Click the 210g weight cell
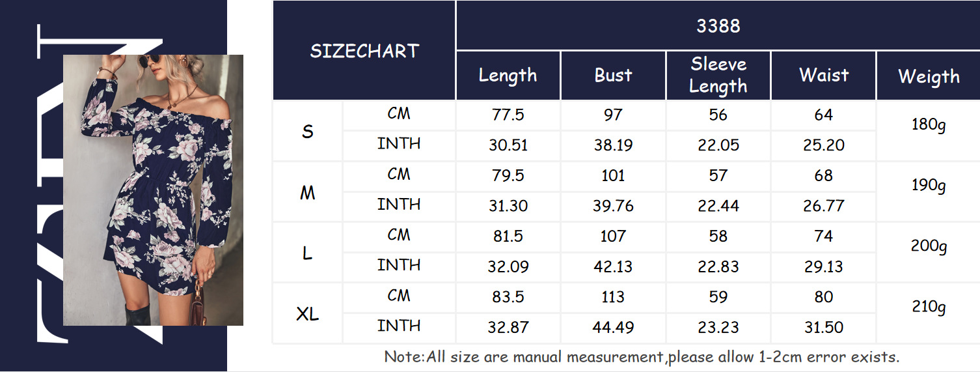The width and height of the screenshot is (980, 372). pos(929,306)
